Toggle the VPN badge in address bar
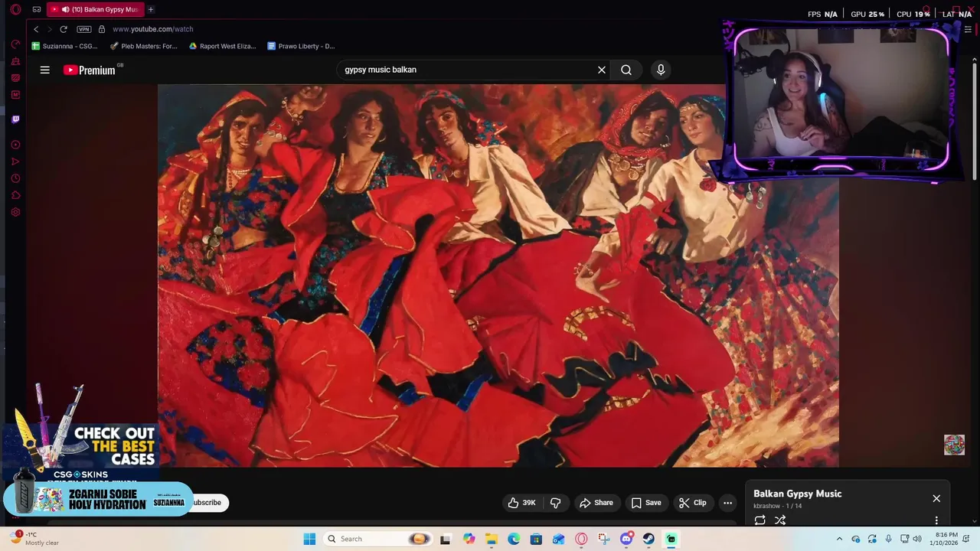 [84, 29]
